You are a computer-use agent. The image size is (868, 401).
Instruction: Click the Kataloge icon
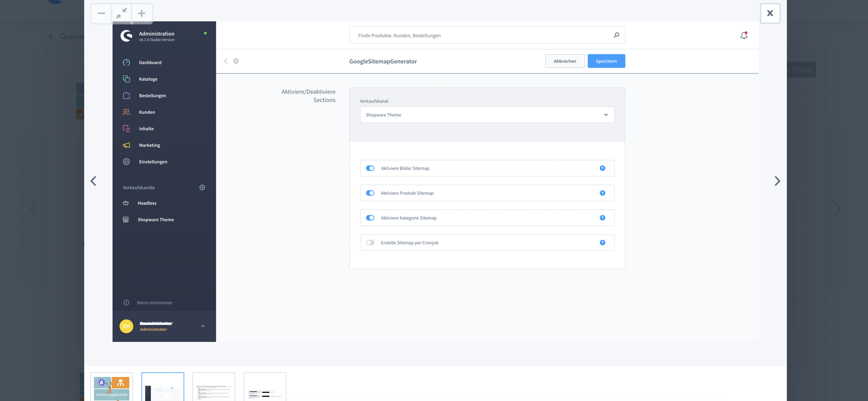pyautogui.click(x=126, y=79)
